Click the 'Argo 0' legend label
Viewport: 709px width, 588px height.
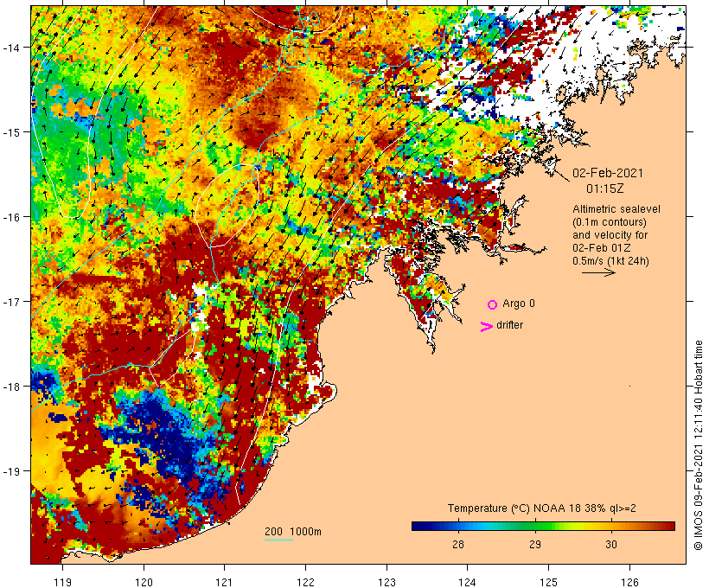coord(519,304)
